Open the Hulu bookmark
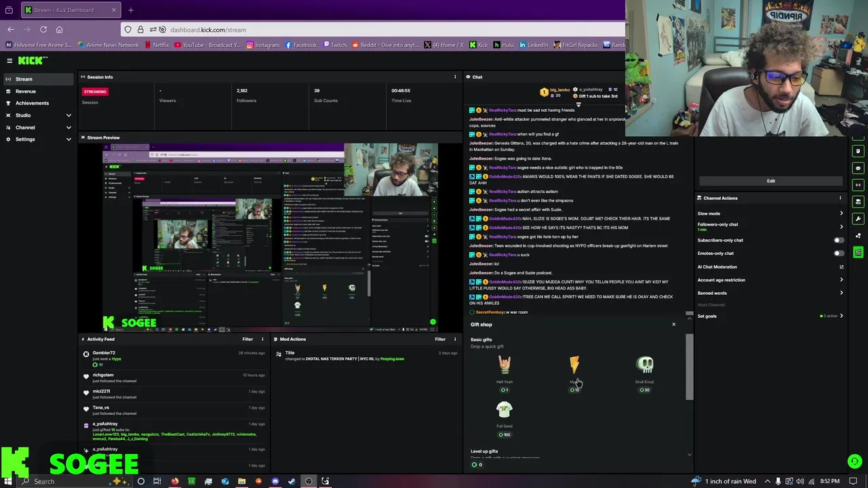868x488 pixels. (504, 45)
